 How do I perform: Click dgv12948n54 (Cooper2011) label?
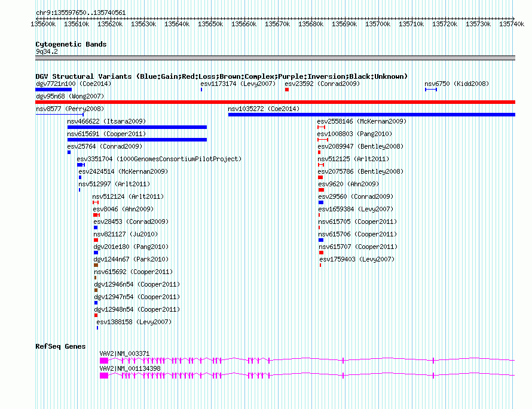(137, 309)
